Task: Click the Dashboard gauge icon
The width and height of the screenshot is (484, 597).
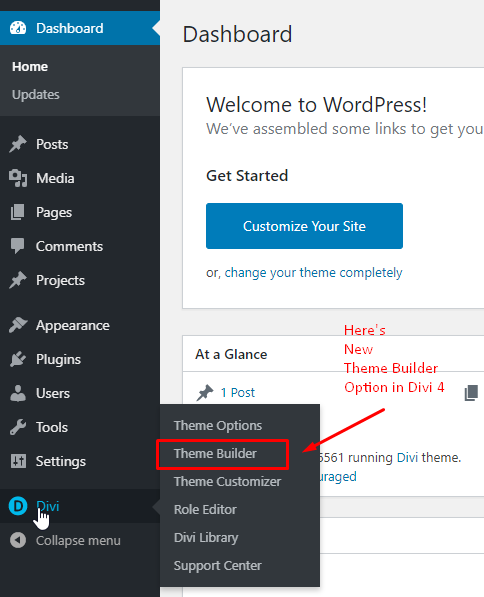Action: 18,28
